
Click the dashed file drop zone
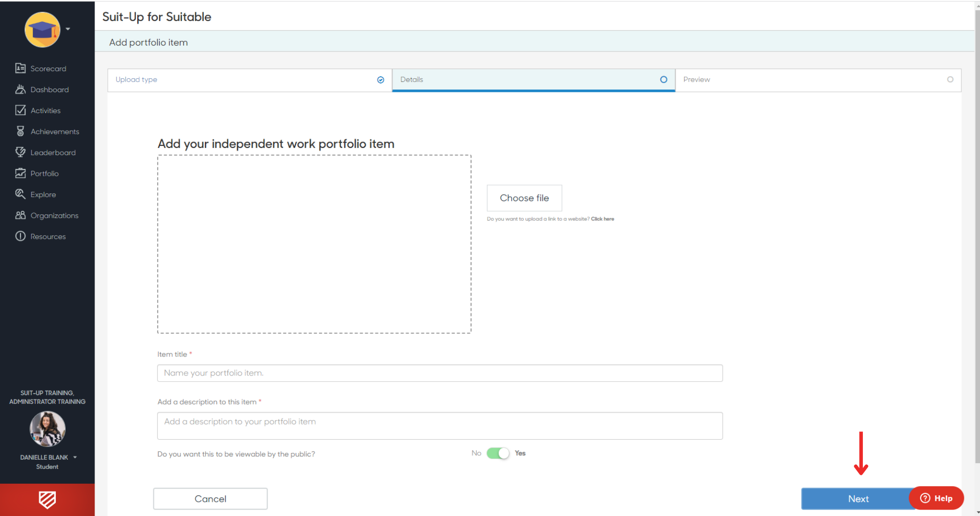pyautogui.click(x=314, y=244)
